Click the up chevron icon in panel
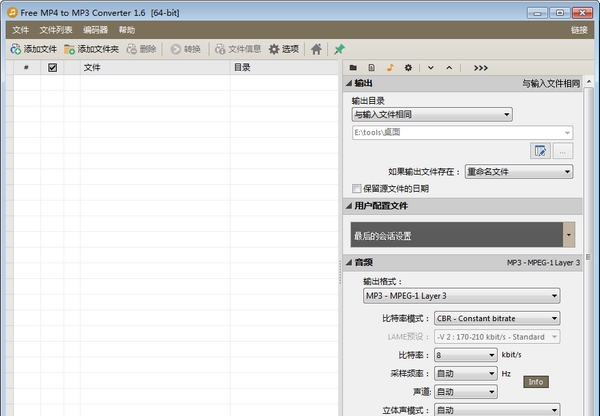 click(x=449, y=68)
